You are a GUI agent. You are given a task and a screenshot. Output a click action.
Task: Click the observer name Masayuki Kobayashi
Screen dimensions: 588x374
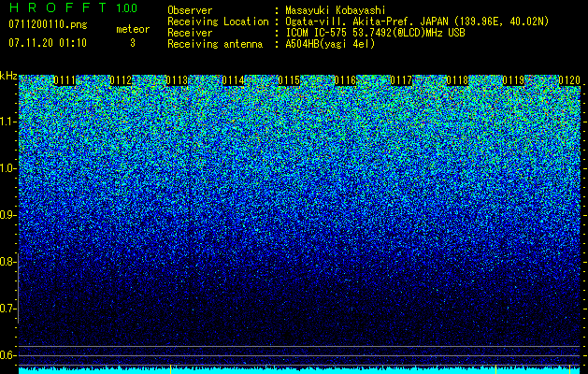click(336, 10)
